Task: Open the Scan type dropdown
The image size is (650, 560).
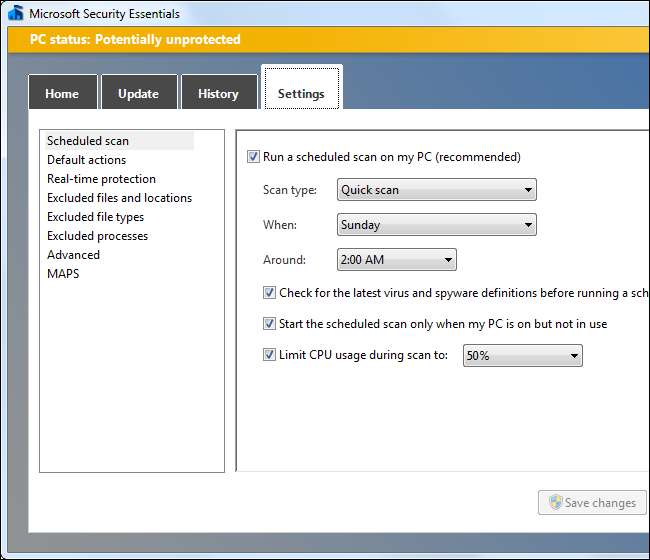Action: pyautogui.click(x=436, y=190)
